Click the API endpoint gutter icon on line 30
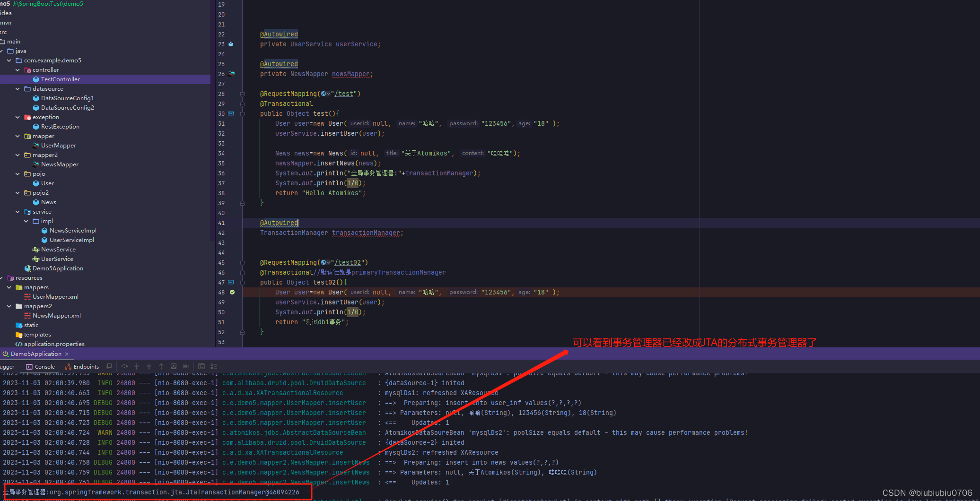The height and width of the screenshot is (501, 980). pyautogui.click(x=231, y=113)
